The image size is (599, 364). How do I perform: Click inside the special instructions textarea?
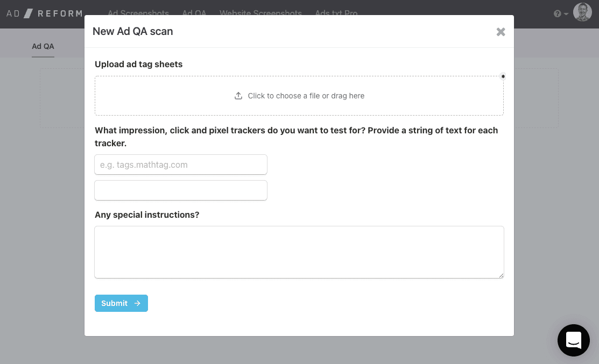tap(299, 252)
